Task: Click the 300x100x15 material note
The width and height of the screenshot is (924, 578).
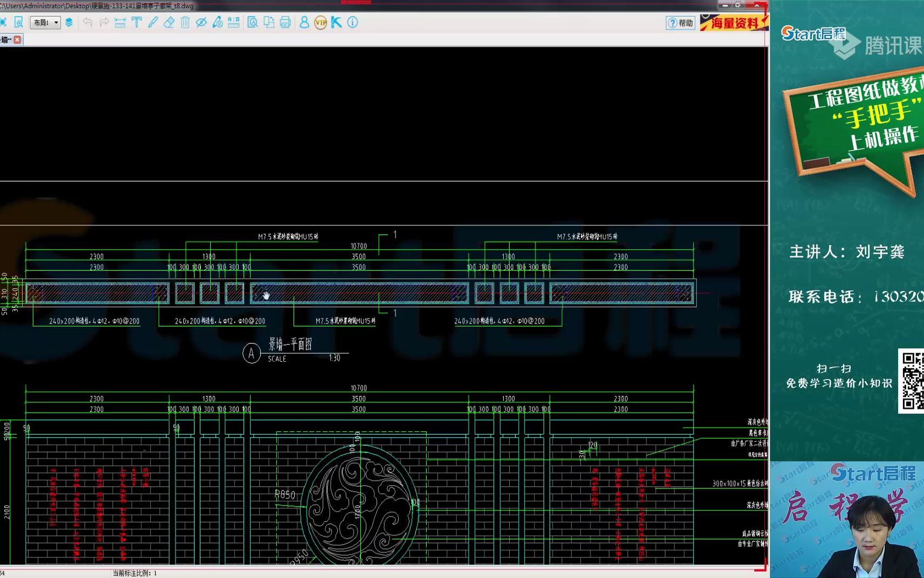Action: [740, 484]
